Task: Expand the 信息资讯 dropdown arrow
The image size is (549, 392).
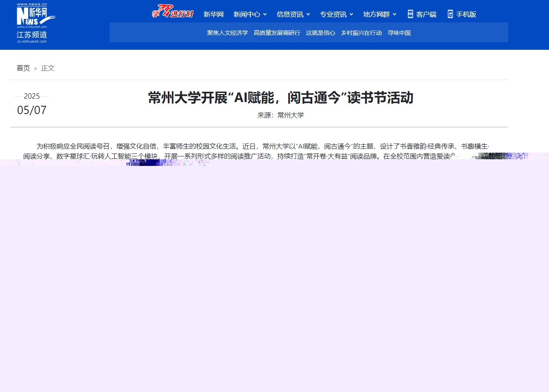Action: tap(308, 15)
